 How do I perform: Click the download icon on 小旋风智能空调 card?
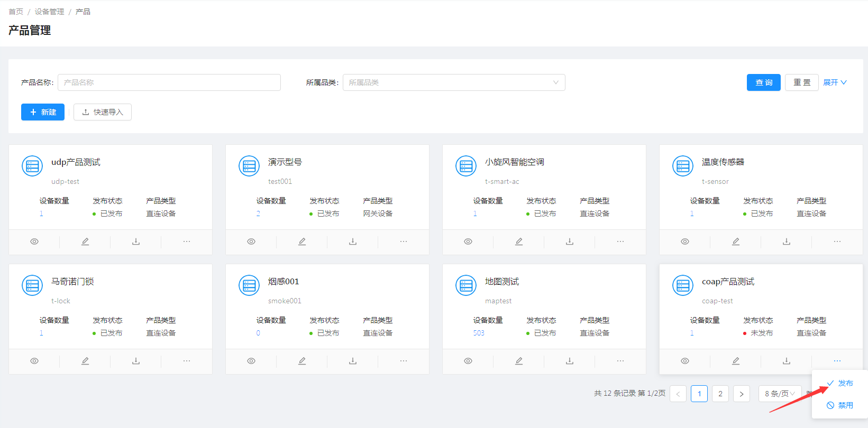coord(570,241)
